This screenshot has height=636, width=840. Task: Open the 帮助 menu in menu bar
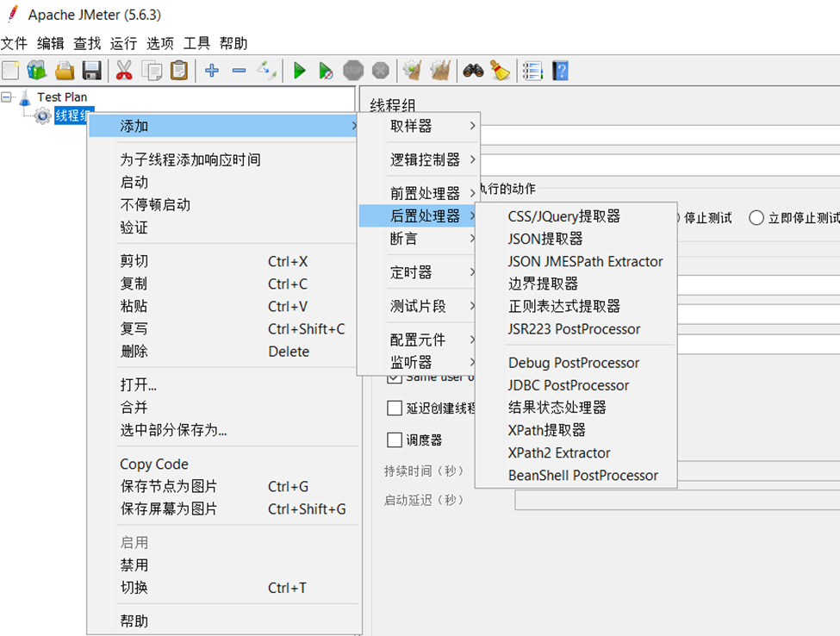[233, 43]
